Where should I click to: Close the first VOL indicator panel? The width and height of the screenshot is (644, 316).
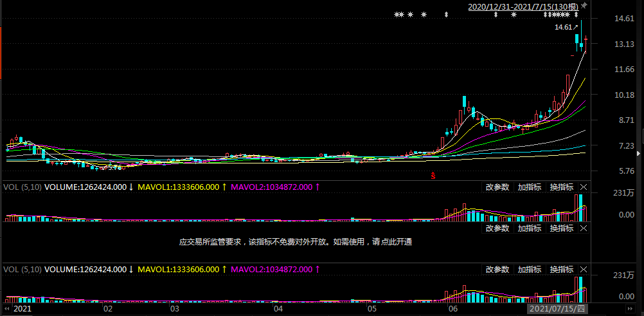(x=584, y=187)
